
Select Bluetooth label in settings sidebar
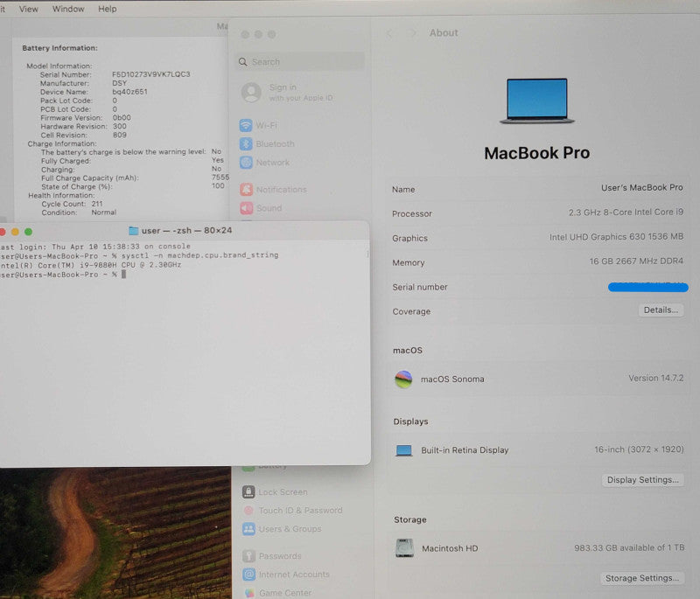click(275, 143)
